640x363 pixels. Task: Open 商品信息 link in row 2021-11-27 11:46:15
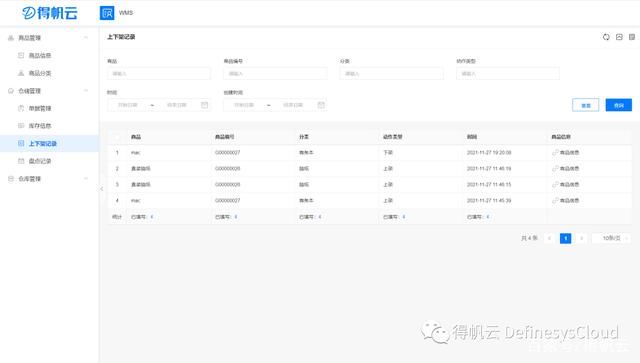(566, 185)
